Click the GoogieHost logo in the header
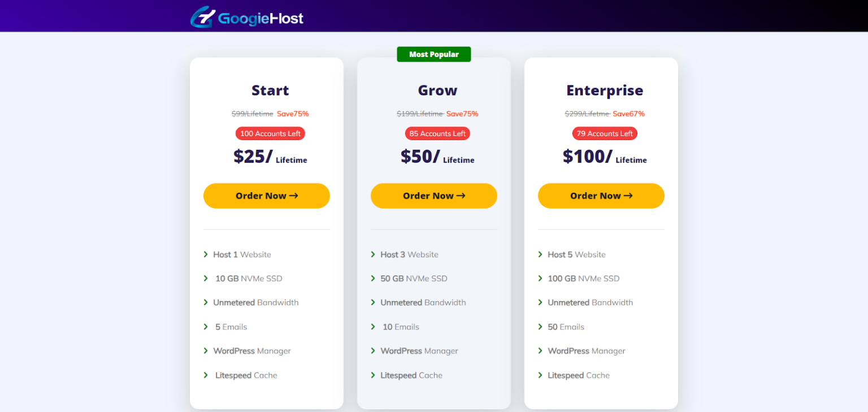Image resolution: width=868 pixels, height=412 pixels. pos(247,17)
